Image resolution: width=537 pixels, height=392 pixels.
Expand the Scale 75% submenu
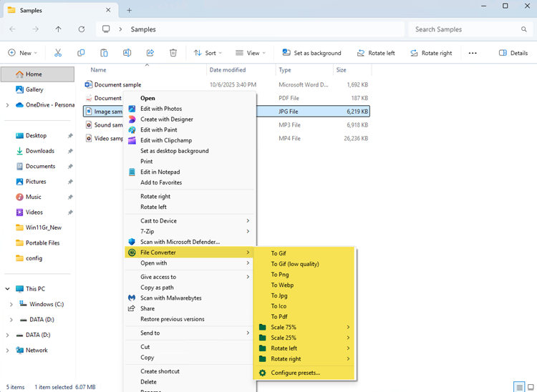[x=304, y=327]
